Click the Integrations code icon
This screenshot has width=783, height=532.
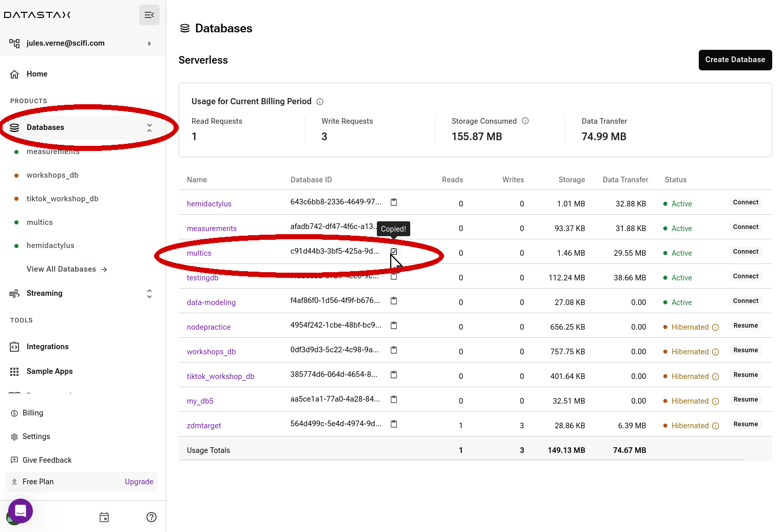point(14,347)
